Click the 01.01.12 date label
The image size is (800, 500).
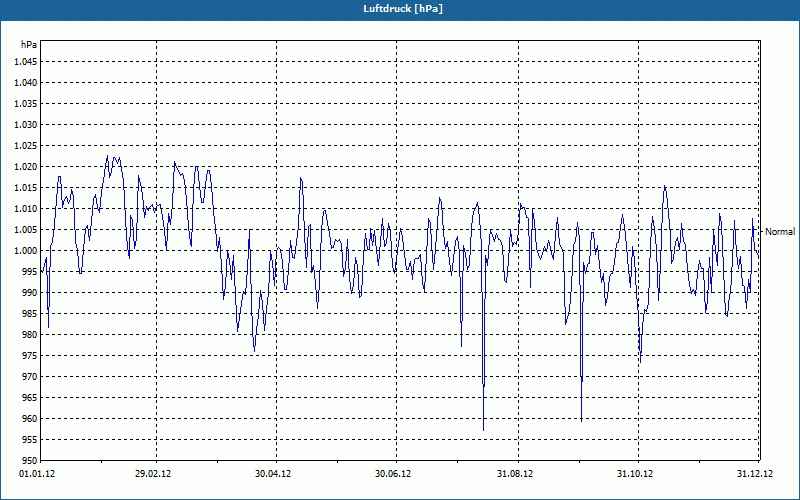[x=37, y=474]
